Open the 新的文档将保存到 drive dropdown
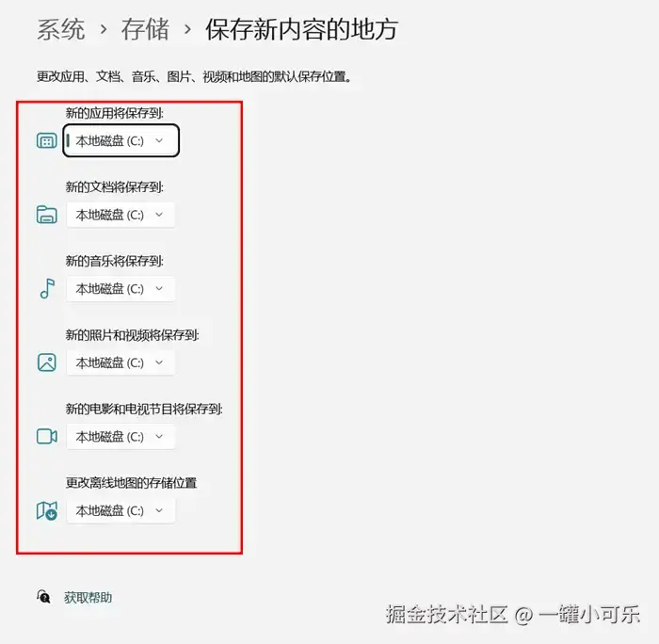Viewport: 659px width, 644px height. [x=121, y=215]
